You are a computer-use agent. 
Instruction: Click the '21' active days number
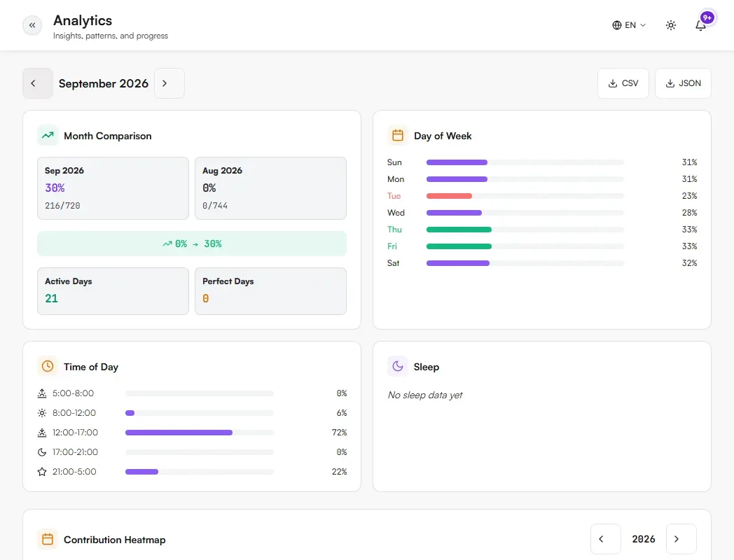tap(52, 298)
